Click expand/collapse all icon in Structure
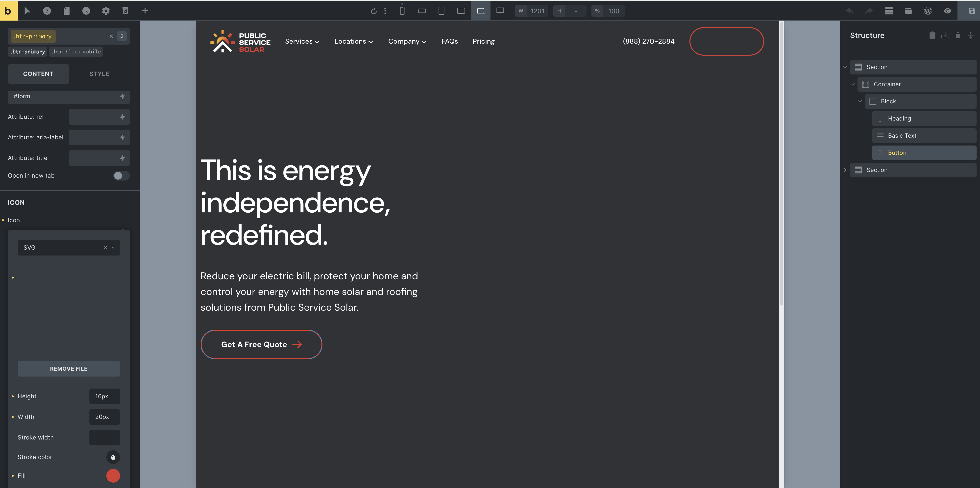 [970, 35]
